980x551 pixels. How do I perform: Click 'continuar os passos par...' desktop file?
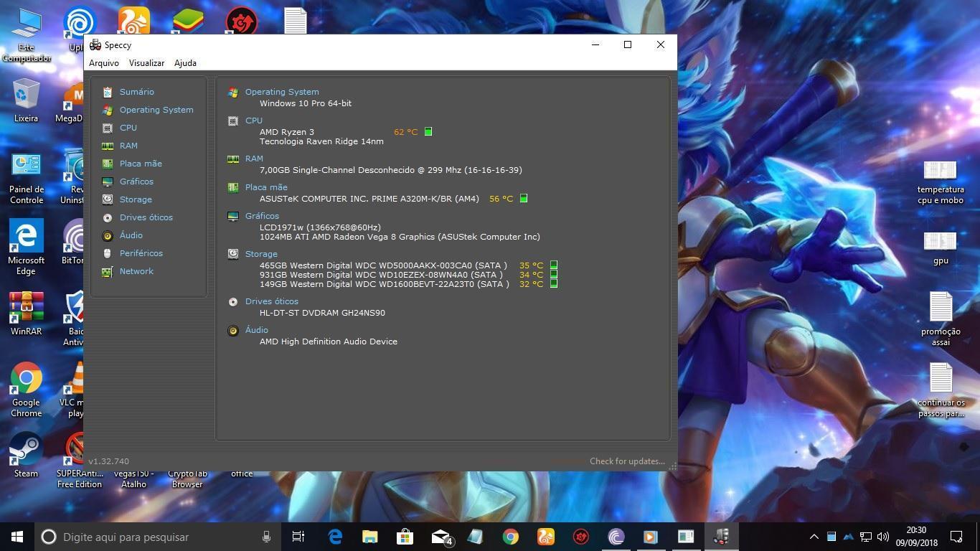[941, 390]
